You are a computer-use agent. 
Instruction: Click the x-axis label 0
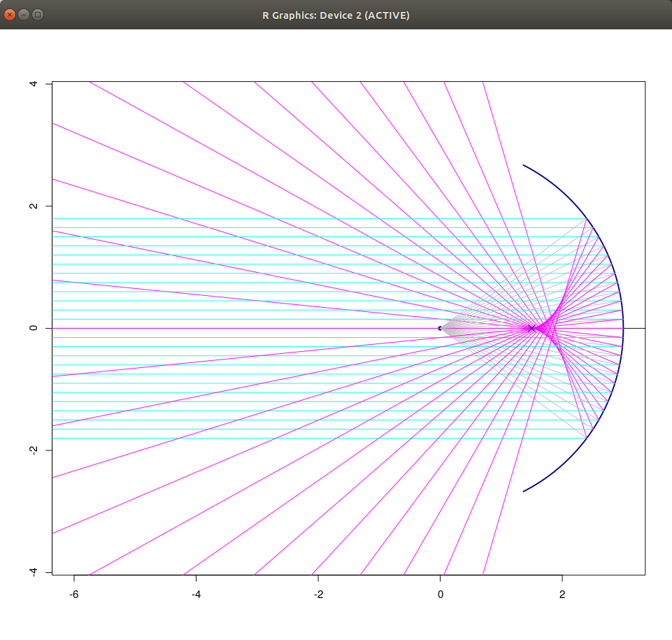pyautogui.click(x=440, y=595)
